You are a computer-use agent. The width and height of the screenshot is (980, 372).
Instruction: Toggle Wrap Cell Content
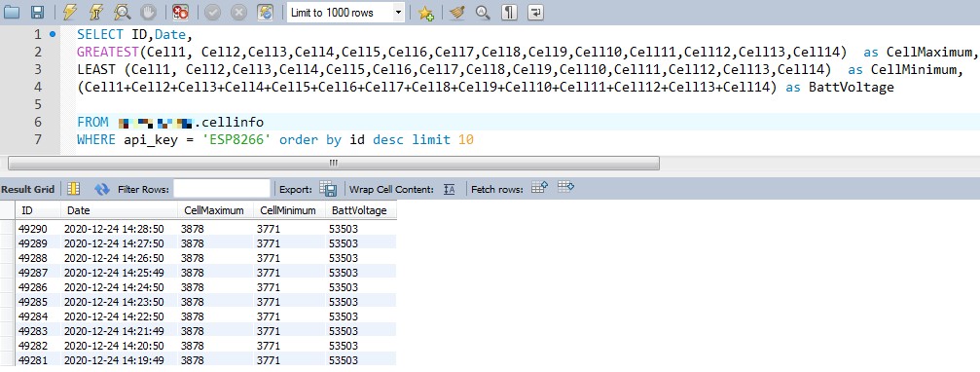pyautogui.click(x=449, y=189)
